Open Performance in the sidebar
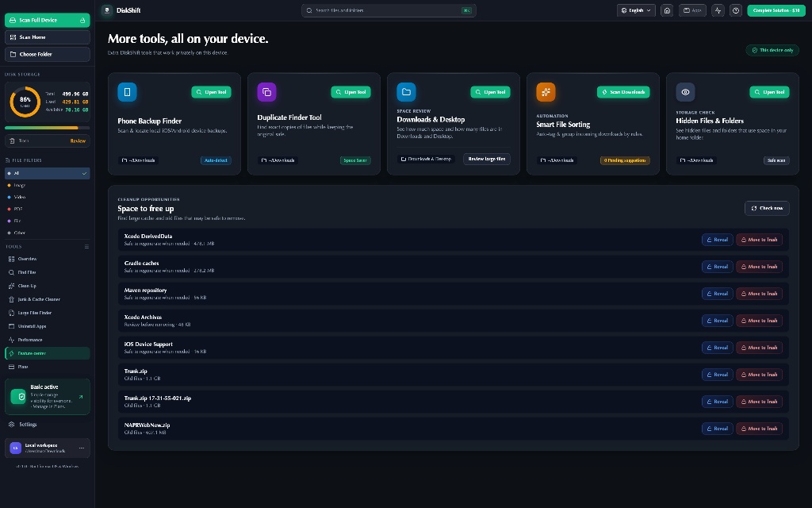The image size is (812, 508). coord(47,340)
